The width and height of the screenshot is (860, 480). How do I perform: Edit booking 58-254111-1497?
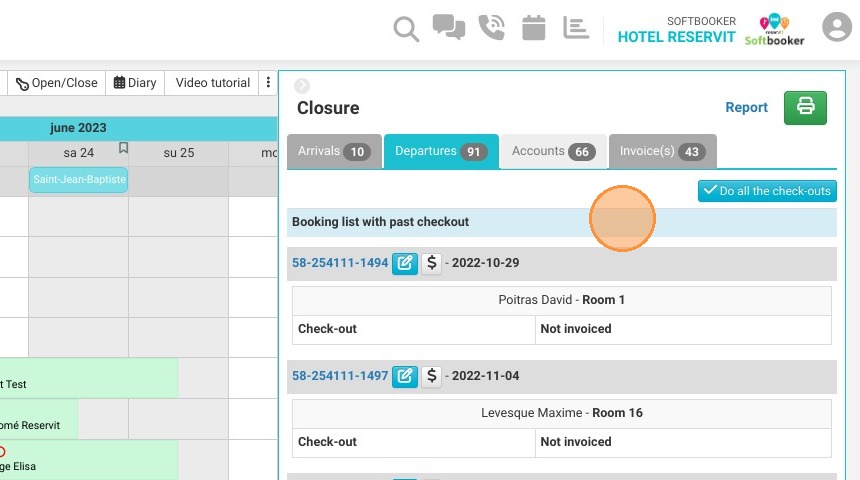[x=405, y=376]
